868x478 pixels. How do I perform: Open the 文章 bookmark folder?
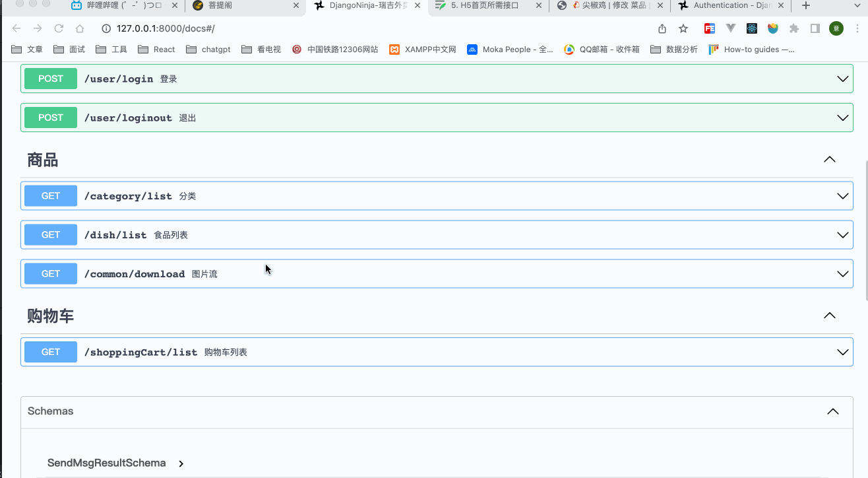pyautogui.click(x=28, y=50)
